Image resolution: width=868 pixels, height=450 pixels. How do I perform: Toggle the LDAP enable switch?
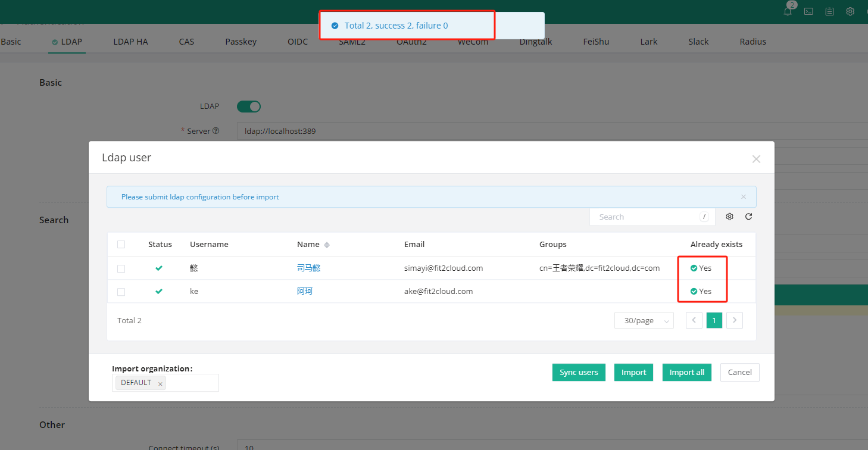(248, 106)
